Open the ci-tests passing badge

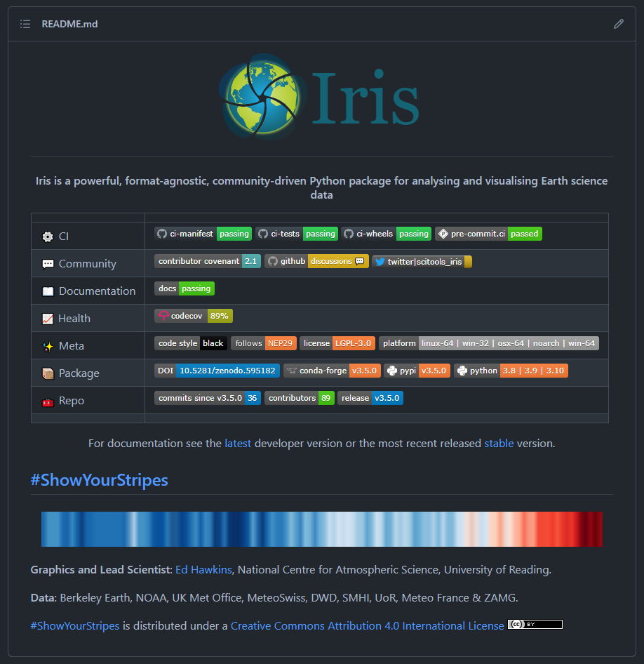[x=297, y=234]
